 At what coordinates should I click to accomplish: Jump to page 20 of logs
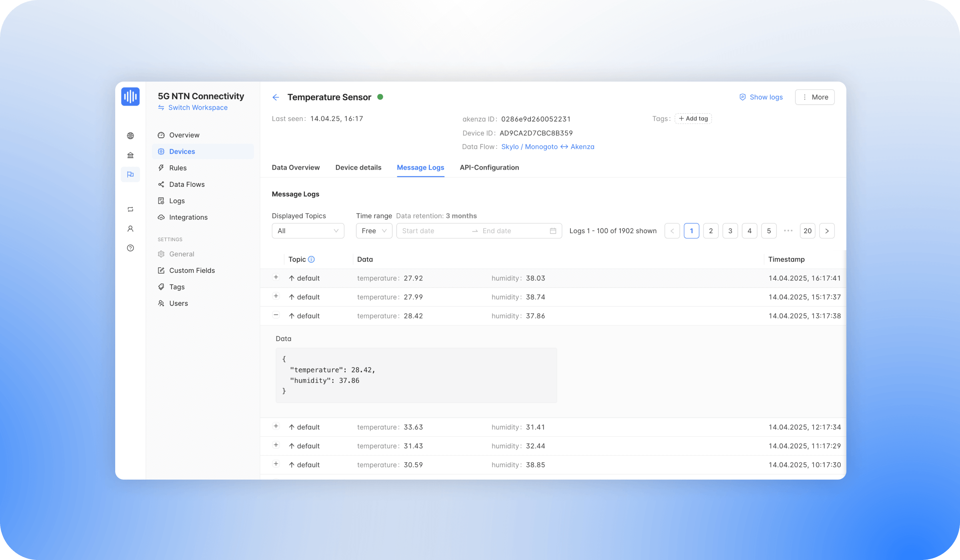pos(808,231)
